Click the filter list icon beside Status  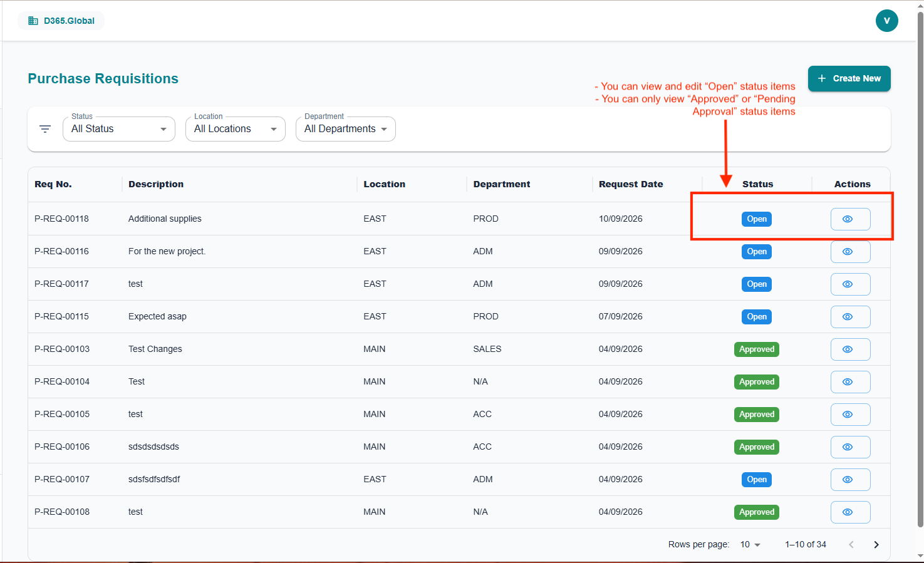pyautogui.click(x=45, y=129)
